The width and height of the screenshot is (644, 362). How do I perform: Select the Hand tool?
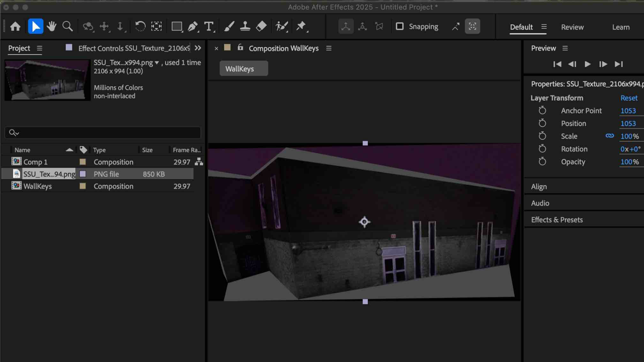point(51,26)
